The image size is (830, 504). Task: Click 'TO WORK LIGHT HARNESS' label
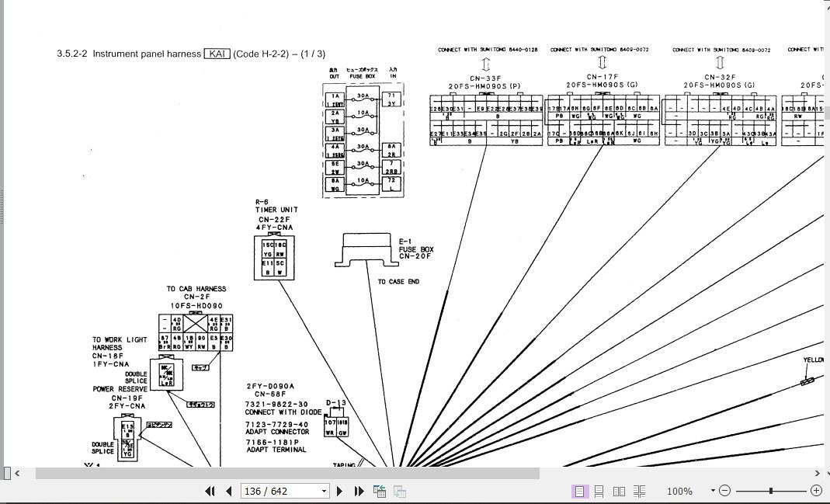tap(120, 343)
